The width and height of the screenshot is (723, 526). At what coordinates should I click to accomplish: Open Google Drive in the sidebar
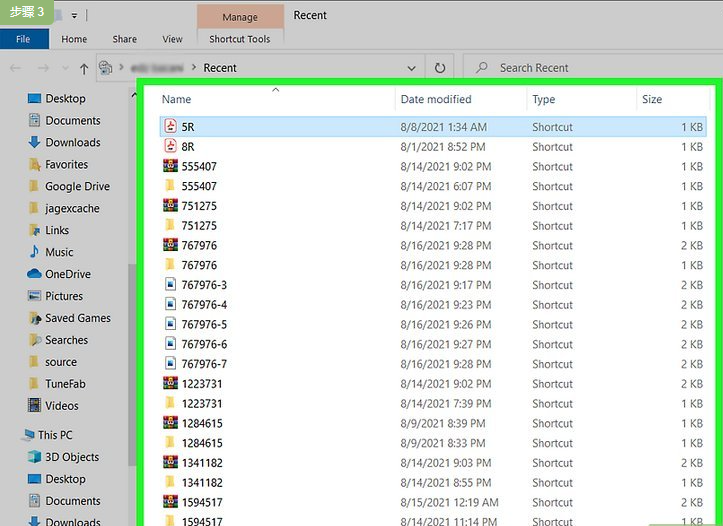point(69,187)
